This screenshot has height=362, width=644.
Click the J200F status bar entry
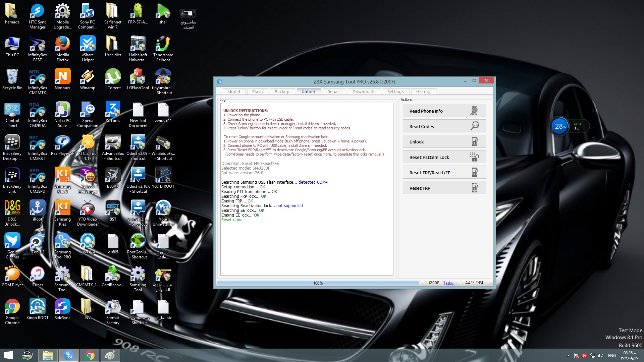pyautogui.click(x=433, y=283)
